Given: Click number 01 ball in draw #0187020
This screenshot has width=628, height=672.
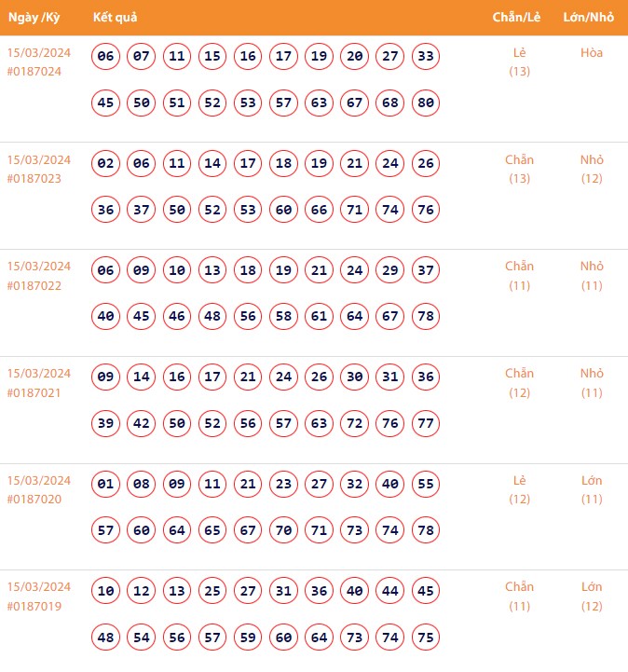Looking at the screenshot, I should [106, 485].
